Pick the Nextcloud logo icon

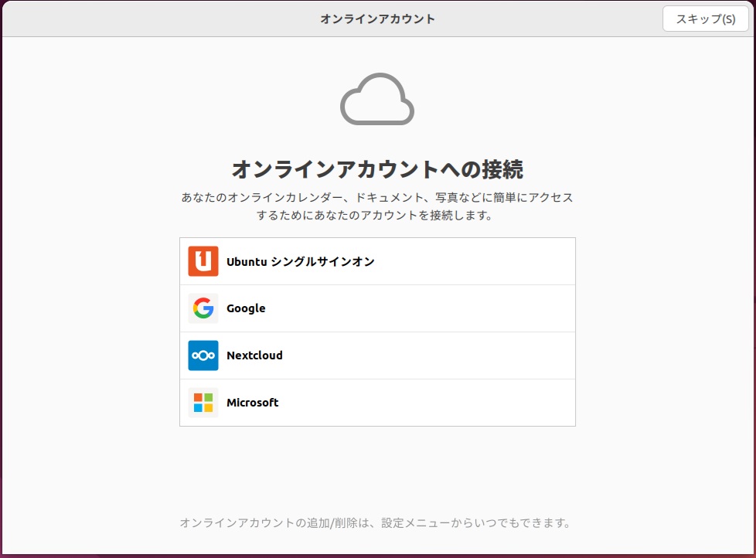click(x=203, y=356)
